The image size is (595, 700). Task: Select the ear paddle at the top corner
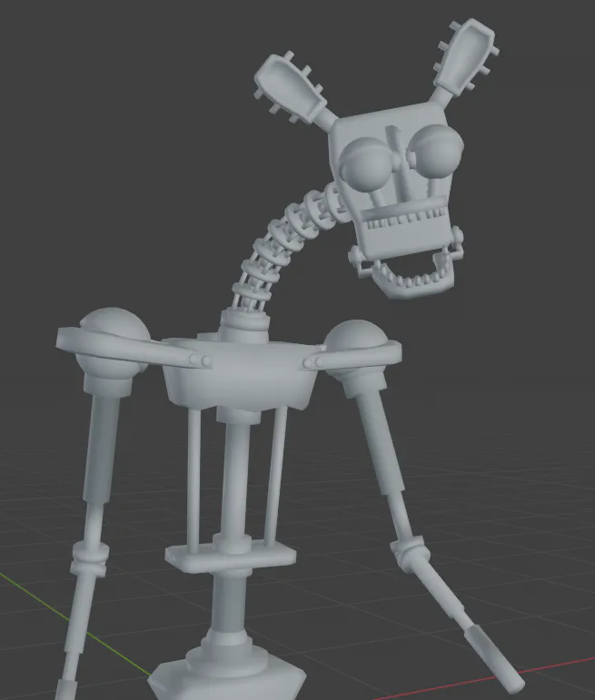468,55
